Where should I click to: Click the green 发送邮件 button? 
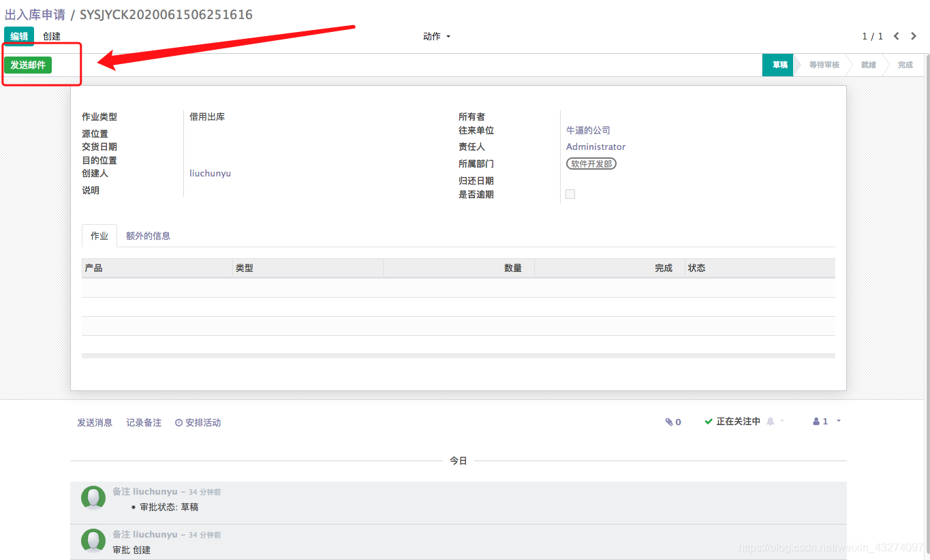coord(28,65)
